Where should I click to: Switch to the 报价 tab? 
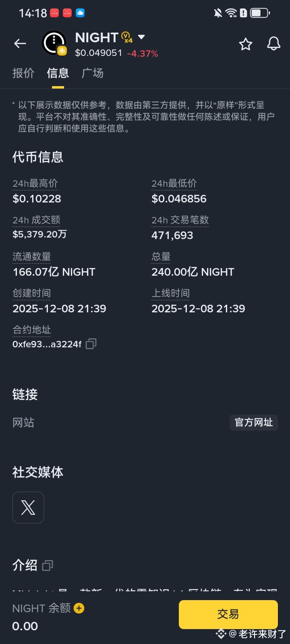tap(23, 73)
